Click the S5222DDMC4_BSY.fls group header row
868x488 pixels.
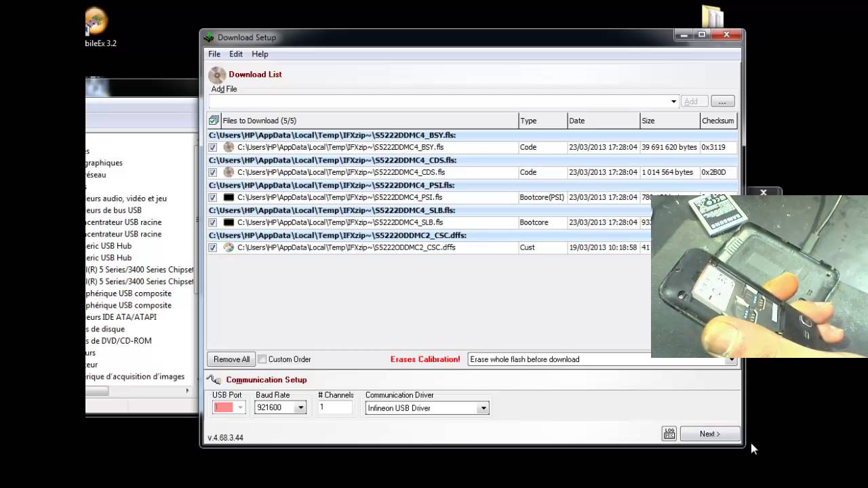click(x=472, y=135)
